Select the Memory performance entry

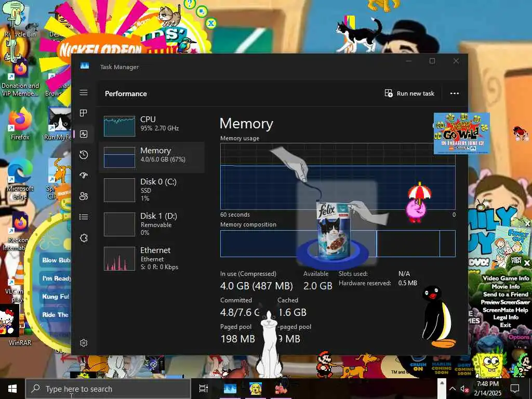click(x=151, y=157)
